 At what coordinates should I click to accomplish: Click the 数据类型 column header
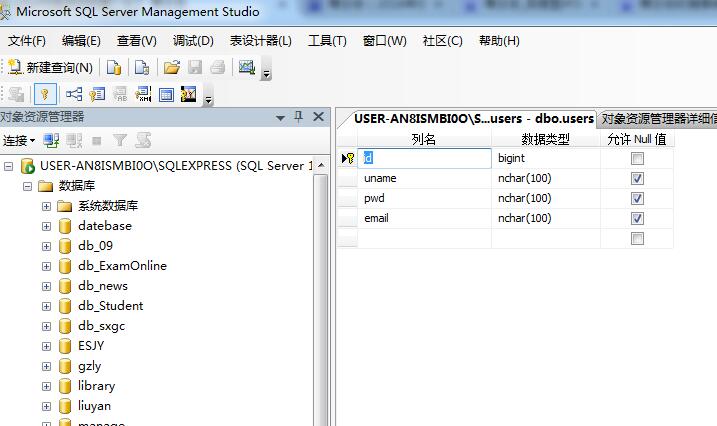coord(546,139)
